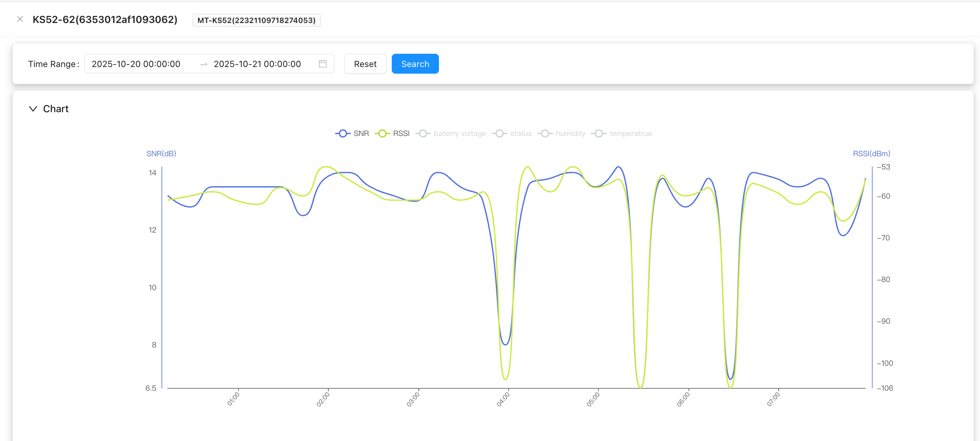Edit the start date 2025-10-20 field

pos(136,64)
